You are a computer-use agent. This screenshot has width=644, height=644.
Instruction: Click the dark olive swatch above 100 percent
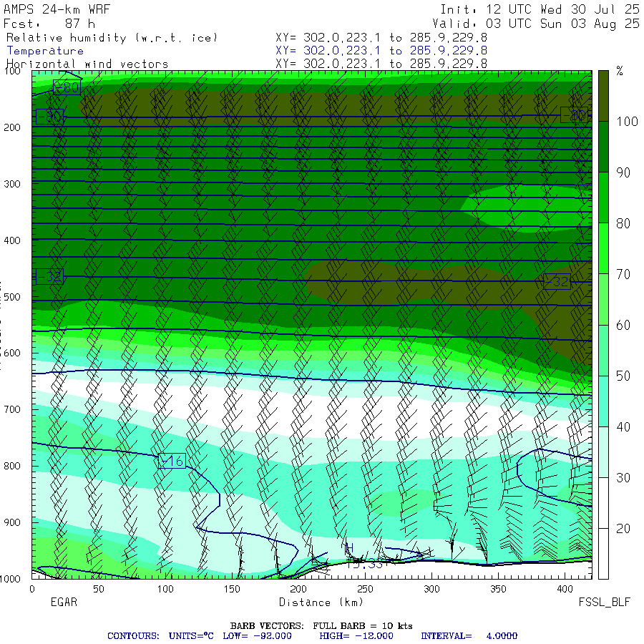(603, 96)
